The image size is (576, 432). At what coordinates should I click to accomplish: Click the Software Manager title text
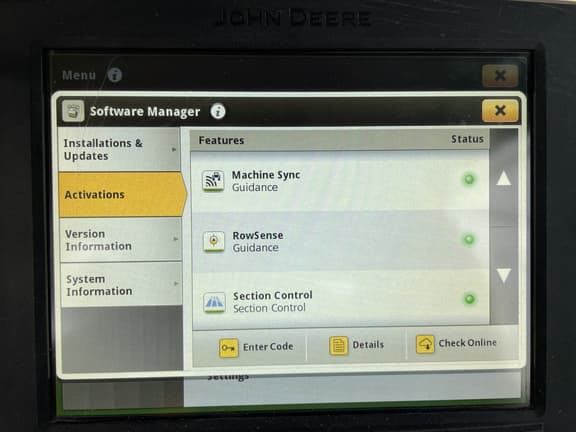coord(145,111)
